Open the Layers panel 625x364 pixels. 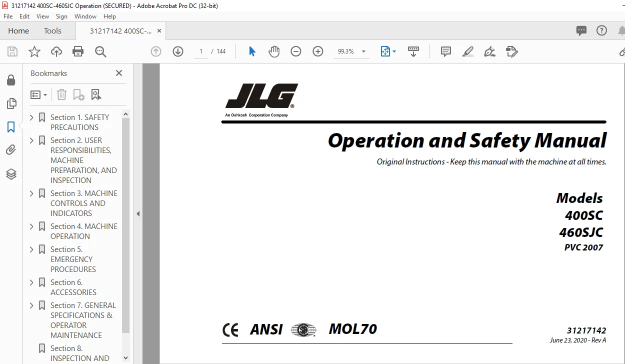pos(11,174)
